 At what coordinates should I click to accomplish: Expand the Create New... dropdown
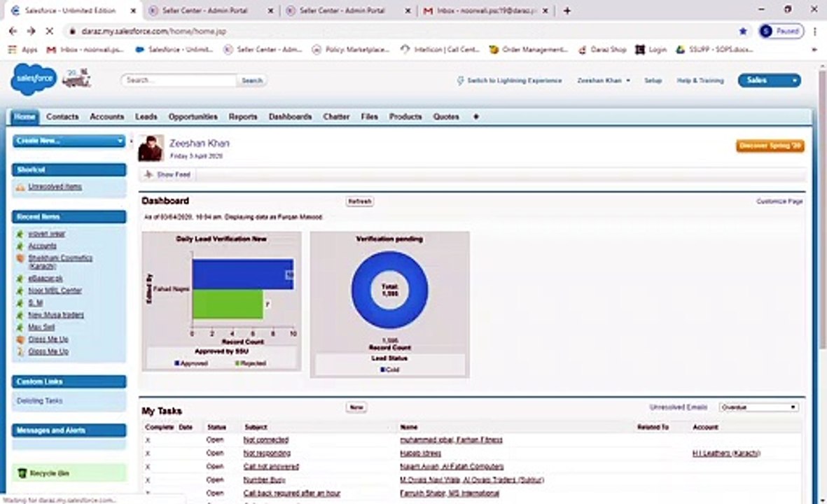point(69,141)
